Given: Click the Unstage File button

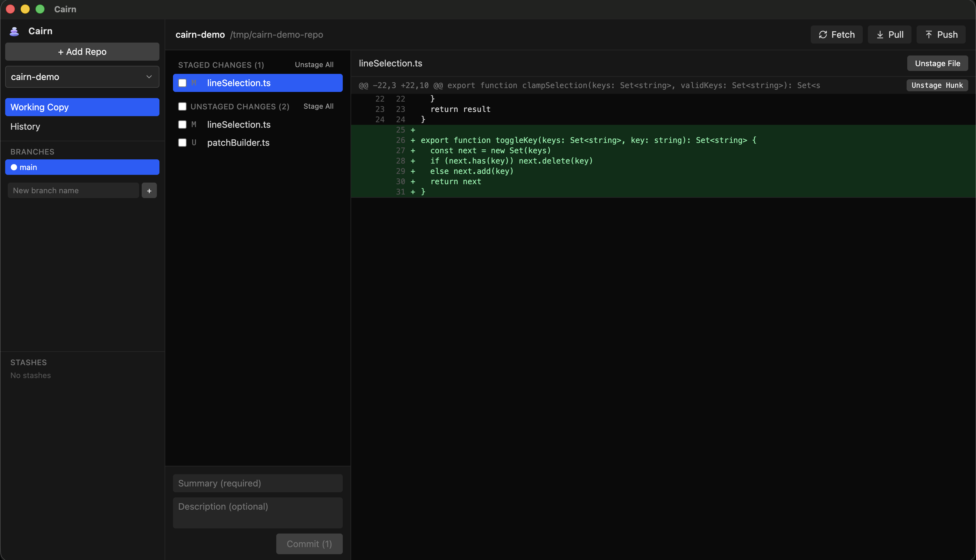Looking at the screenshot, I should click(937, 64).
